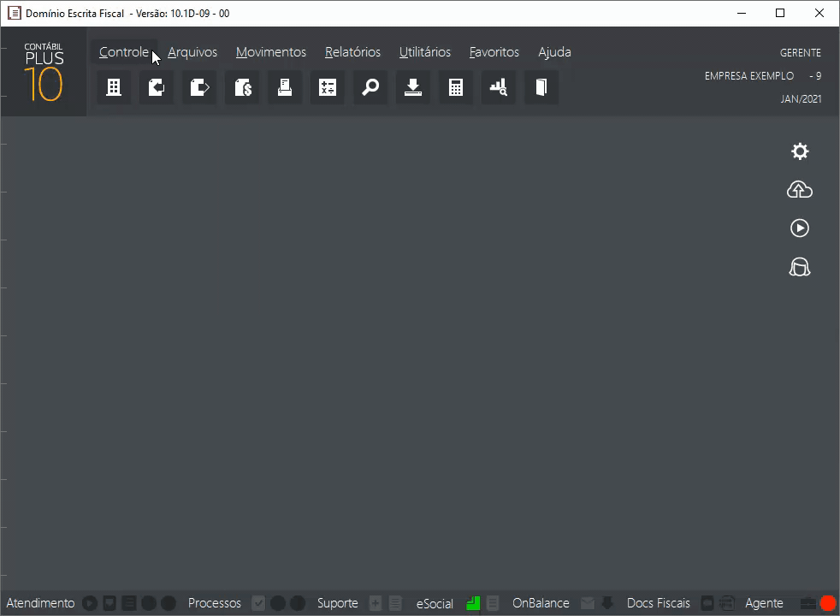Open settings gear on right sidebar

click(800, 151)
